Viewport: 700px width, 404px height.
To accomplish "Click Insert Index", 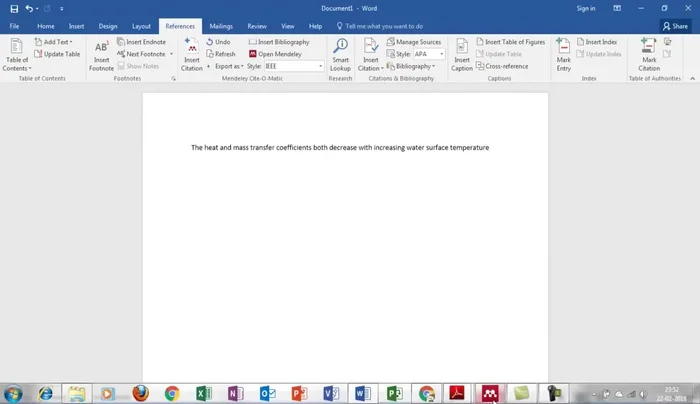I will coord(597,42).
